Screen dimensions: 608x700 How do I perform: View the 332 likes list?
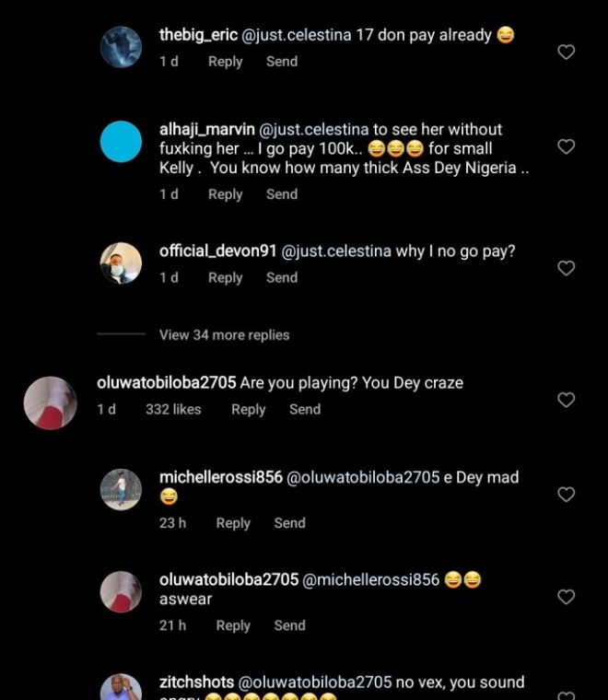tap(173, 410)
